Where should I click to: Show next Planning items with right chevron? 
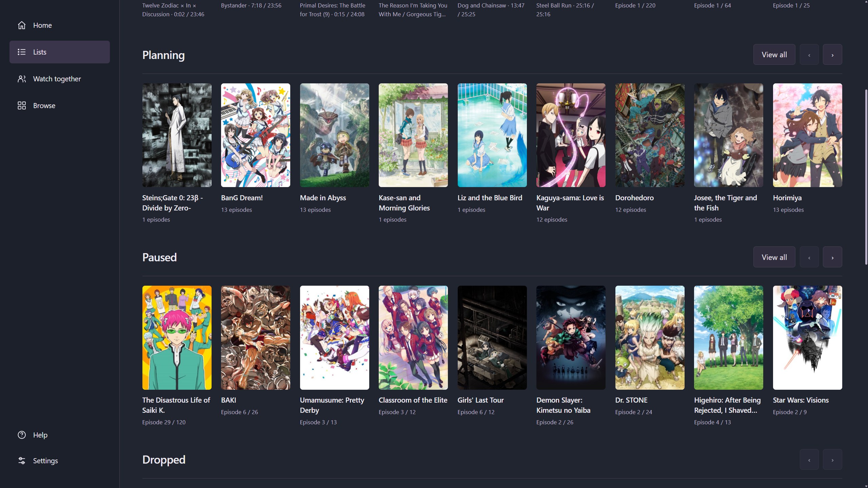832,55
